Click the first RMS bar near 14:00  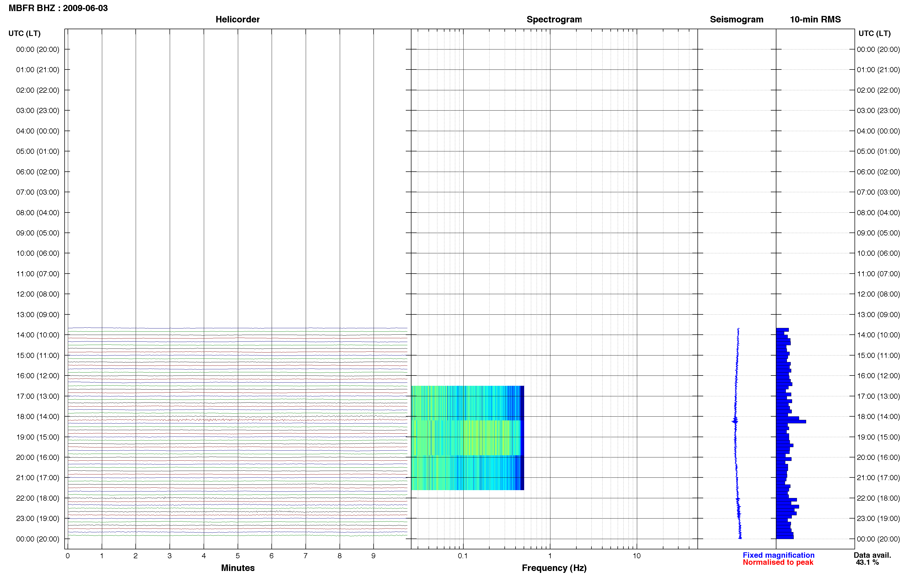[x=782, y=330]
